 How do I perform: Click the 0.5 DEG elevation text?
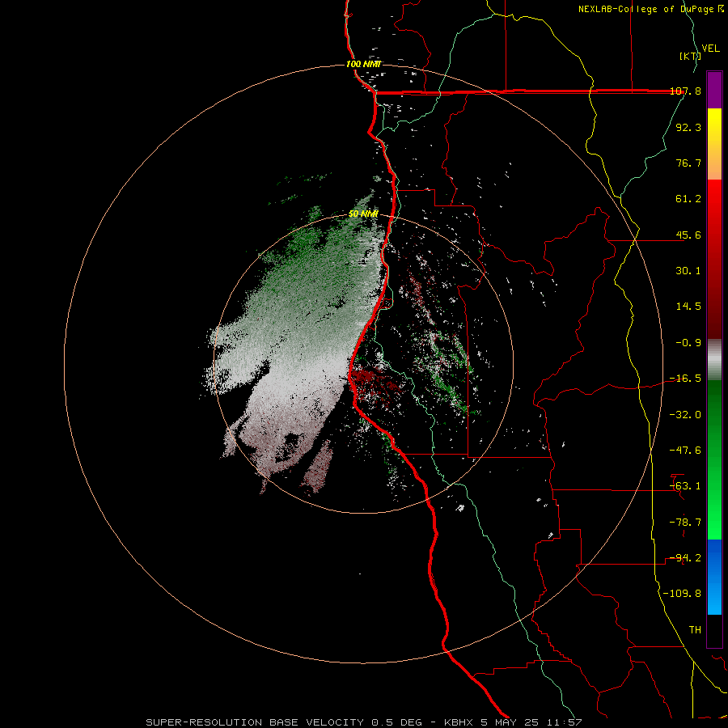[397, 722]
